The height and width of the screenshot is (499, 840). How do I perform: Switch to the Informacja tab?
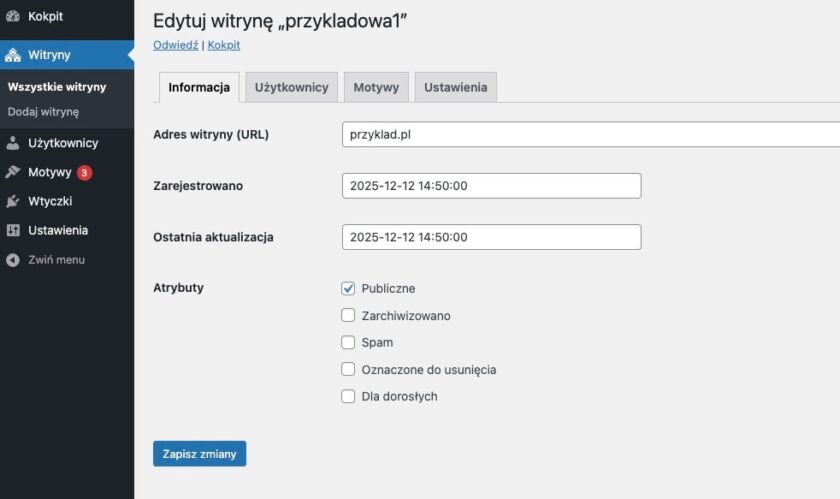tap(199, 87)
